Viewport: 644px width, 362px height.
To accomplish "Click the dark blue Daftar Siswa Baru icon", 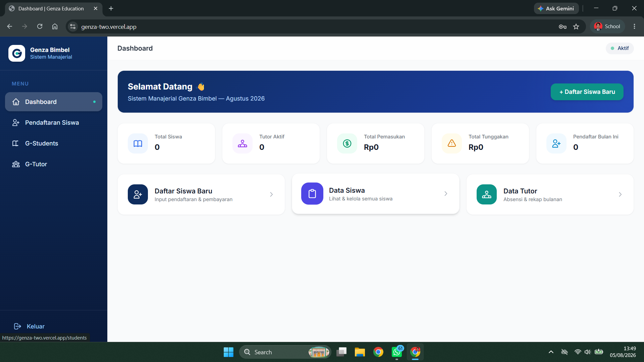I will point(138,194).
